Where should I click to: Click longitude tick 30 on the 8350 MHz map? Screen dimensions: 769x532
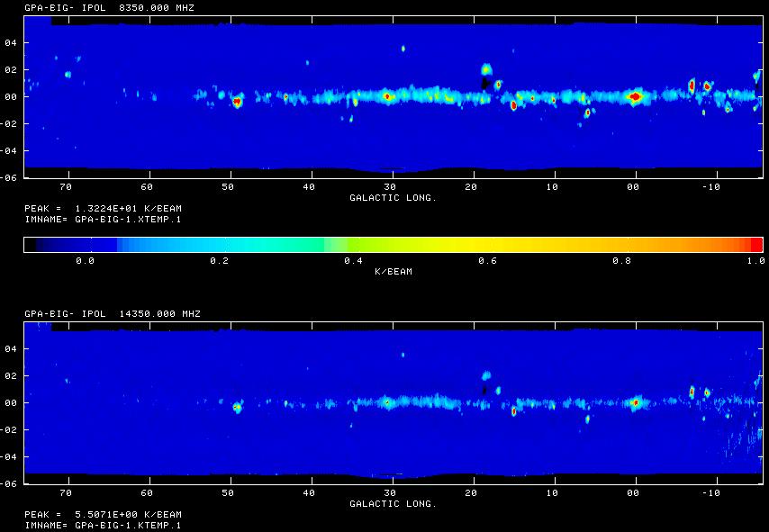tap(390, 187)
